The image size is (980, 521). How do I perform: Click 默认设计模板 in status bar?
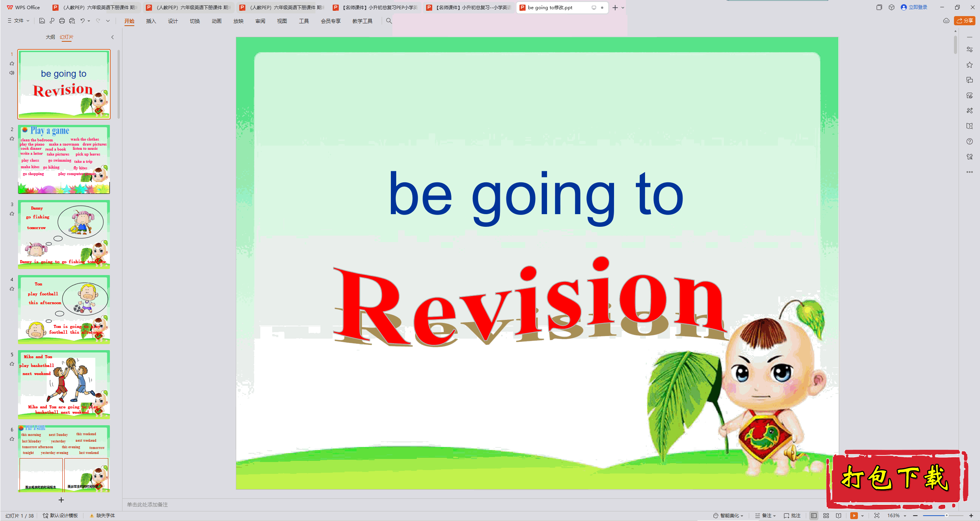point(60,516)
